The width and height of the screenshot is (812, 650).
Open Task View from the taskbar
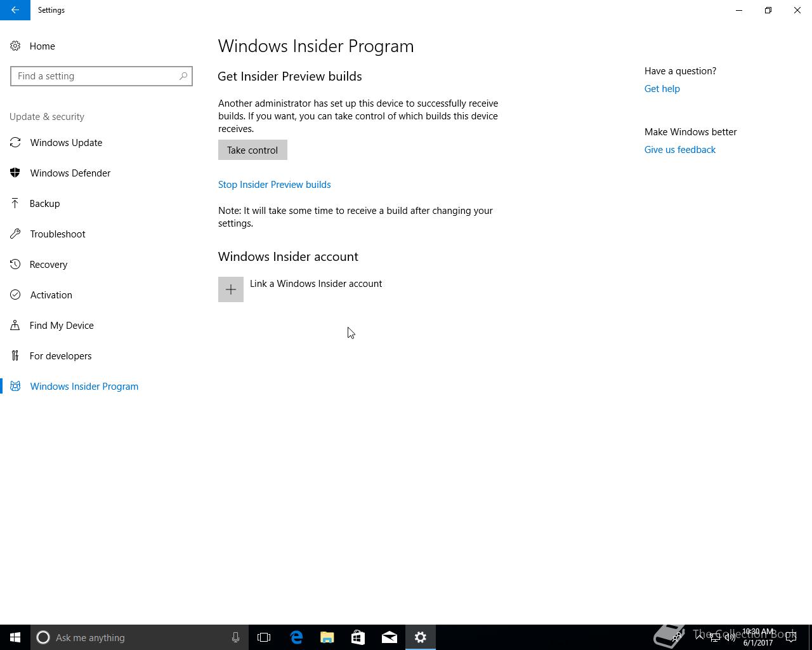pos(264,637)
